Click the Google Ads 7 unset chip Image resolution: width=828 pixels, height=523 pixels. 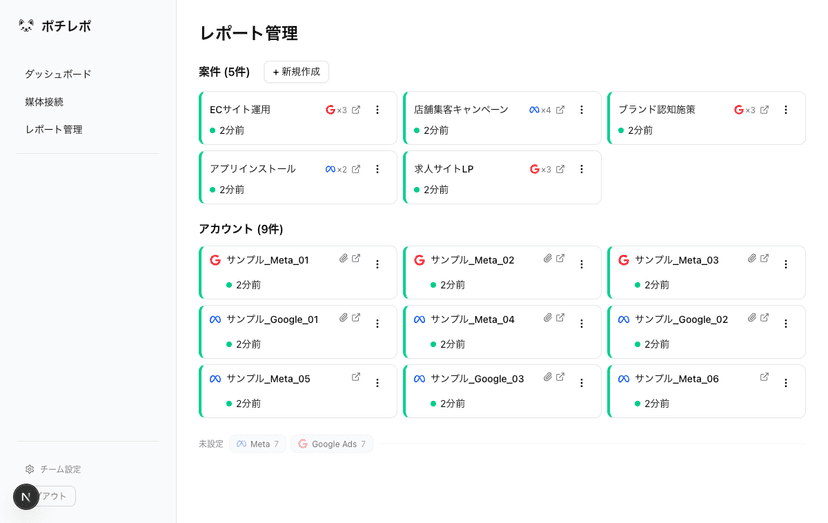point(332,444)
